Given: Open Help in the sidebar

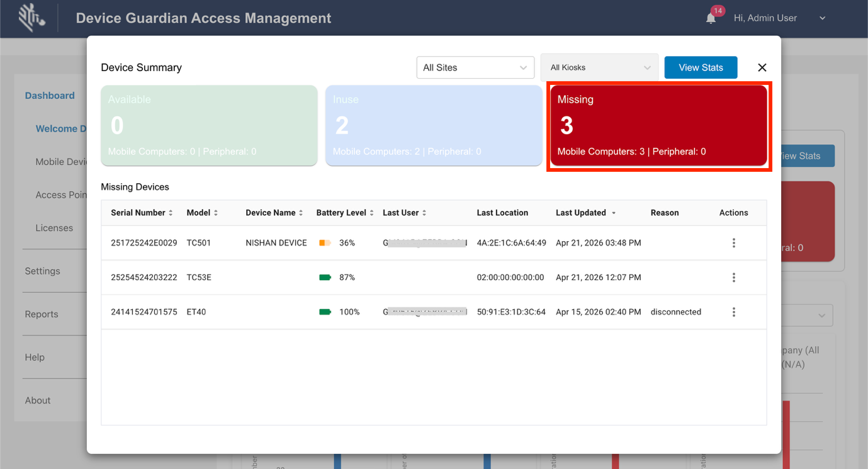Looking at the screenshot, I should point(35,357).
